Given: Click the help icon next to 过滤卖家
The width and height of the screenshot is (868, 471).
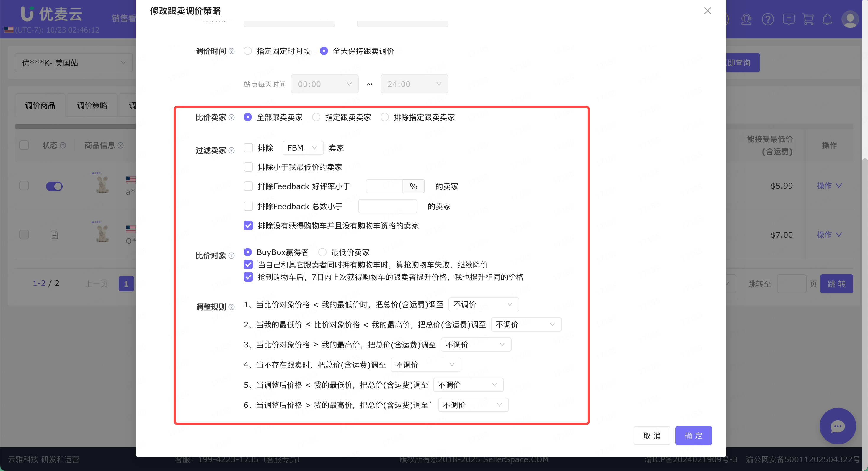Looking at the screenshot, I should point(231,150).
